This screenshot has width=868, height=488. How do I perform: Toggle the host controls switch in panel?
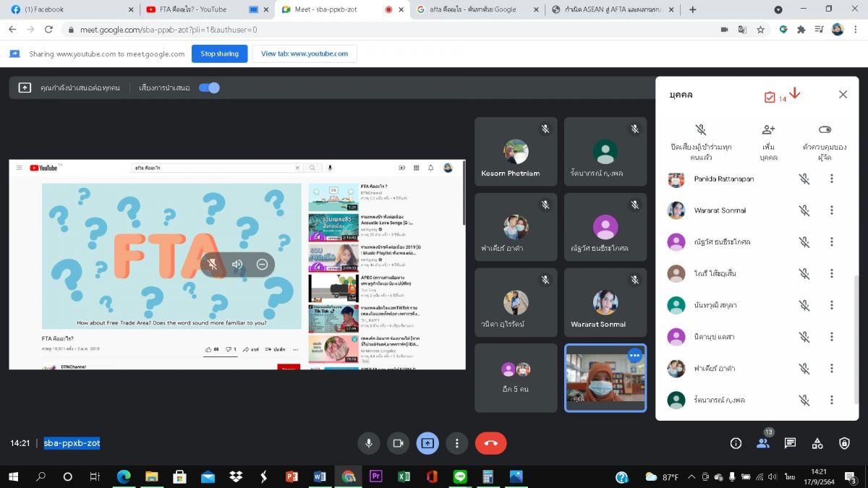point(825,129)
